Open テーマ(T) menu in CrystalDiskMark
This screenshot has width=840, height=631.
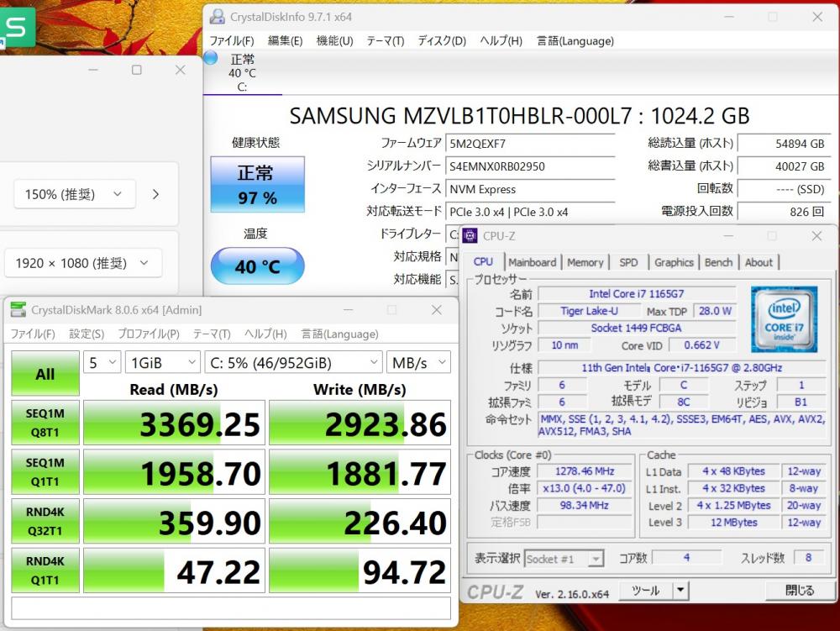tap(212, 334)
